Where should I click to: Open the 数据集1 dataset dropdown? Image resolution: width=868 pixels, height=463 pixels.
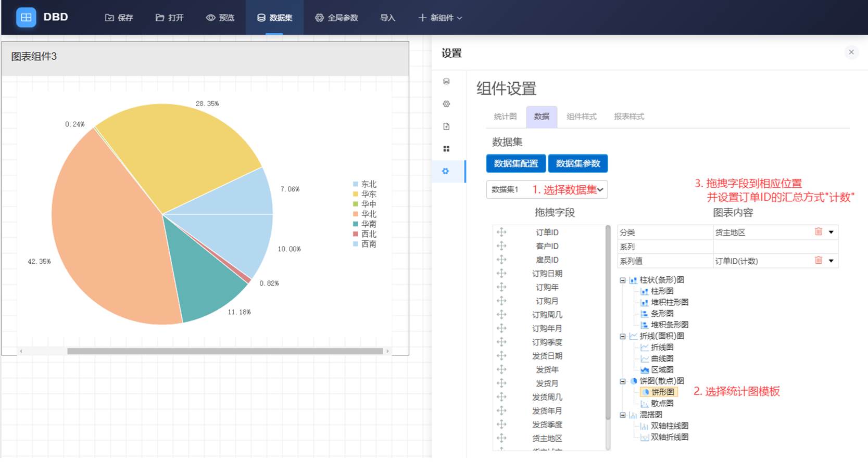tap(547, 189)
